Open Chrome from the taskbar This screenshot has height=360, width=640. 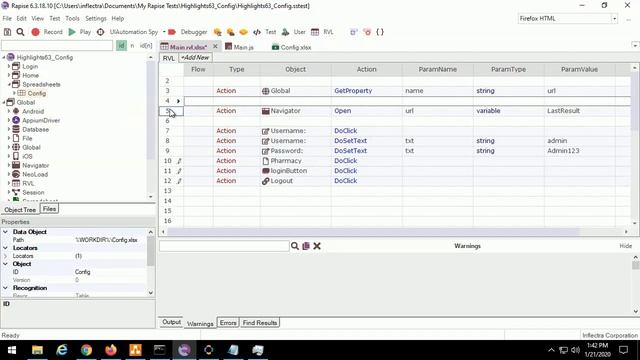pos(86,350)
